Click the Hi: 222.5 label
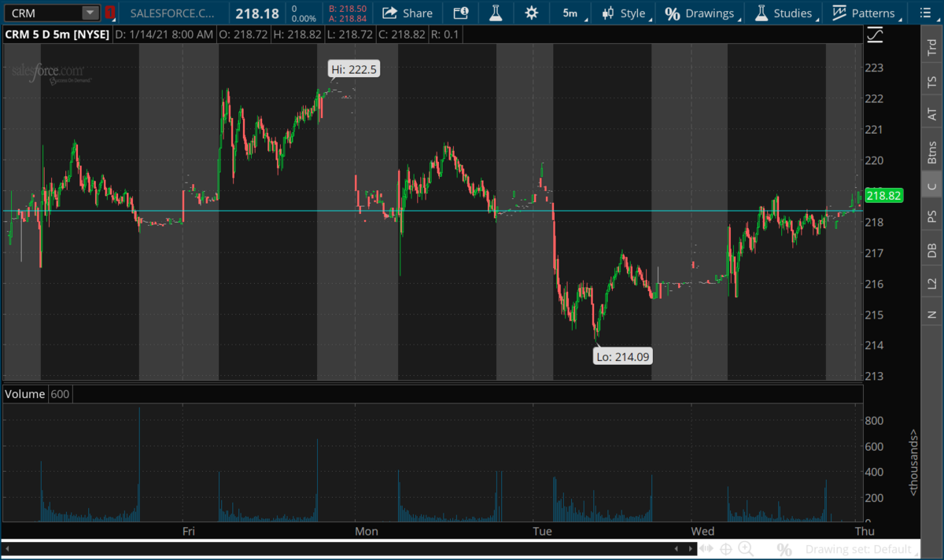Viewport: 944px width, 560px height. tap(354, 69)
